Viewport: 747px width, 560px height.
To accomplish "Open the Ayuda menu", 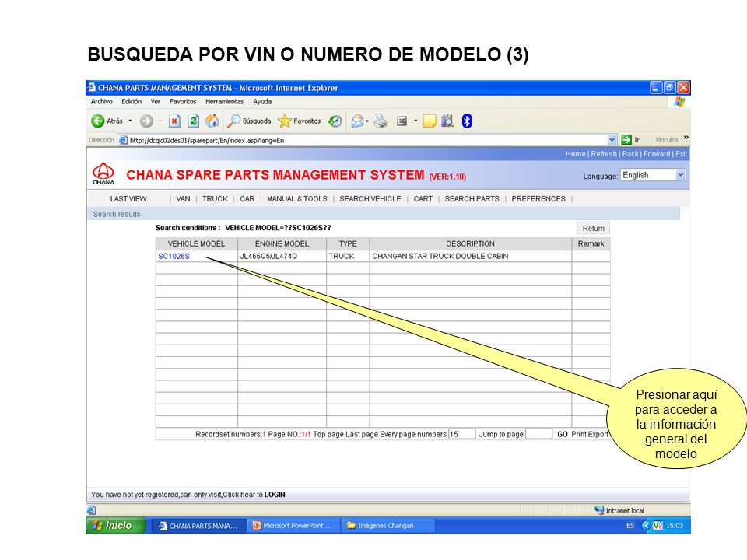I will tap(262, 101).
